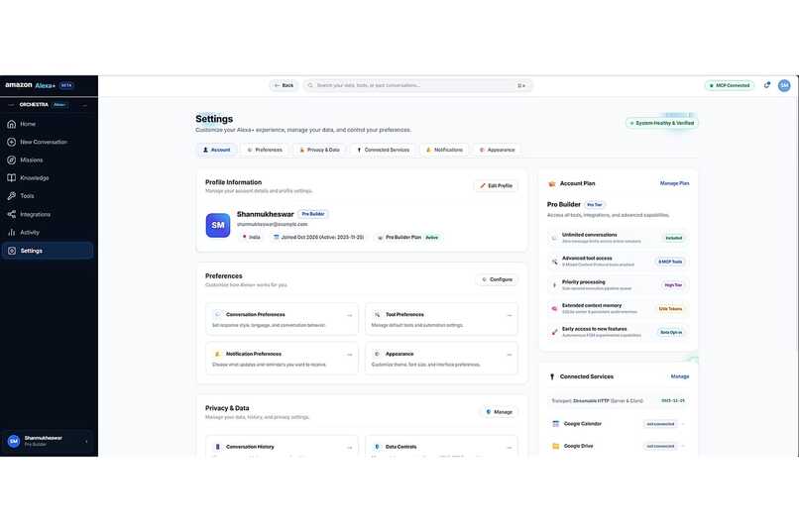Image resolution: width=799 pixels, height=532 pixels.
Task: Open the Settings gear in the sidebar
Action: point(12,251)
